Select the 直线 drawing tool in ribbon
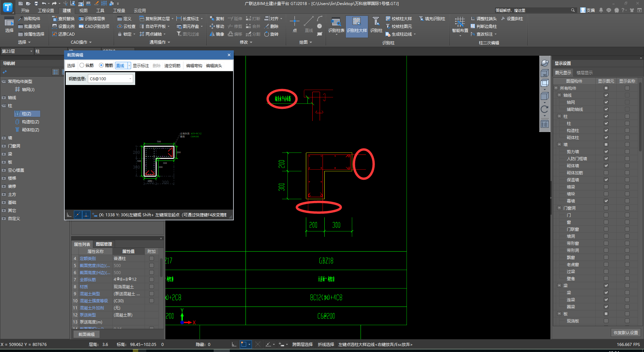Screen dimensions: 644x352 [309, 24]
